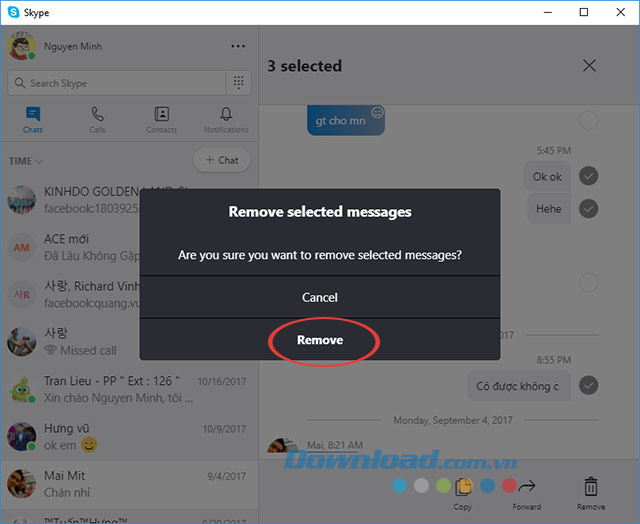Open the Tran Lieu - PP conversation
640x524 pixels.
tap(129, 389)
